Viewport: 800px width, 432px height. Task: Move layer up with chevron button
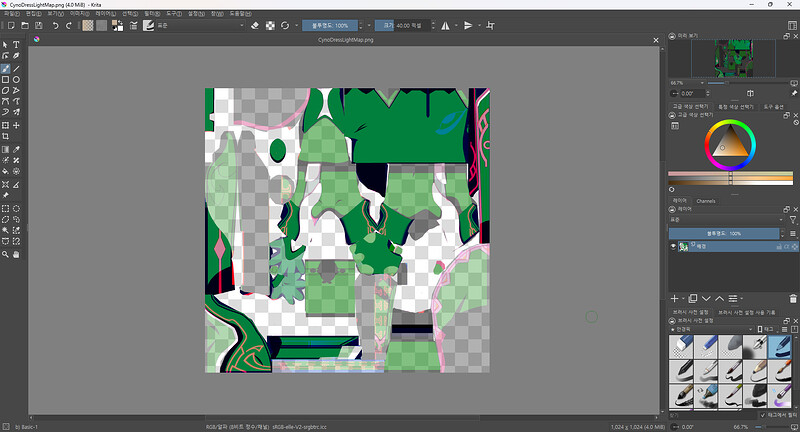tap(719, 298)
